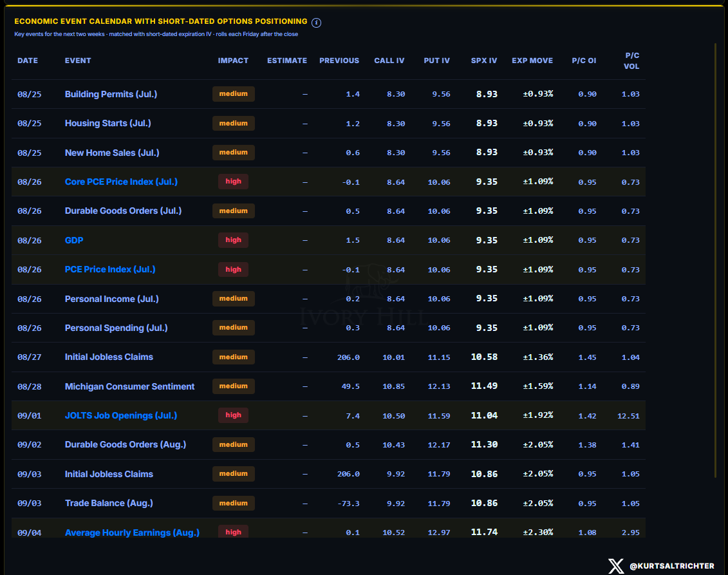Select Initial Jobless Claims on 08/27

coord(109,357)
